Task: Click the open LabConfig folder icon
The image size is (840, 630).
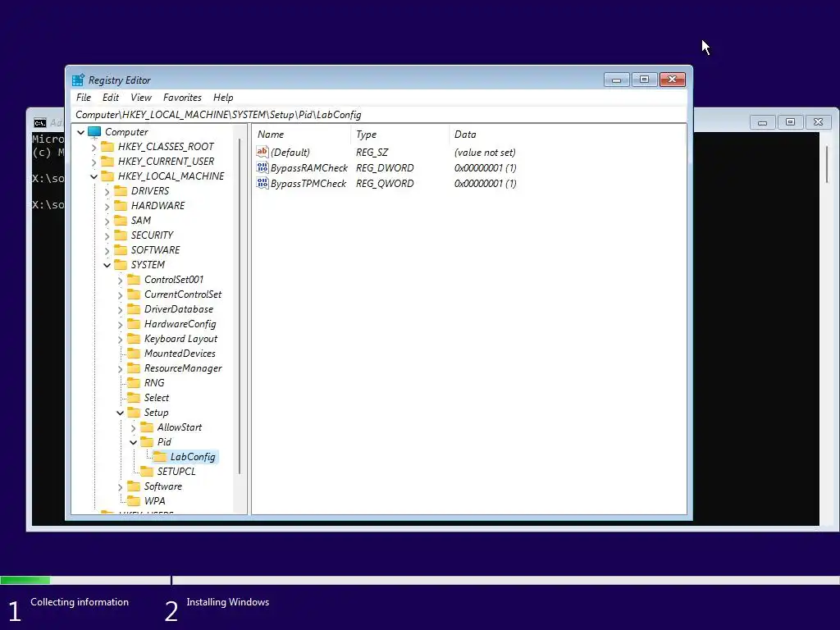Action: point(160,457)
